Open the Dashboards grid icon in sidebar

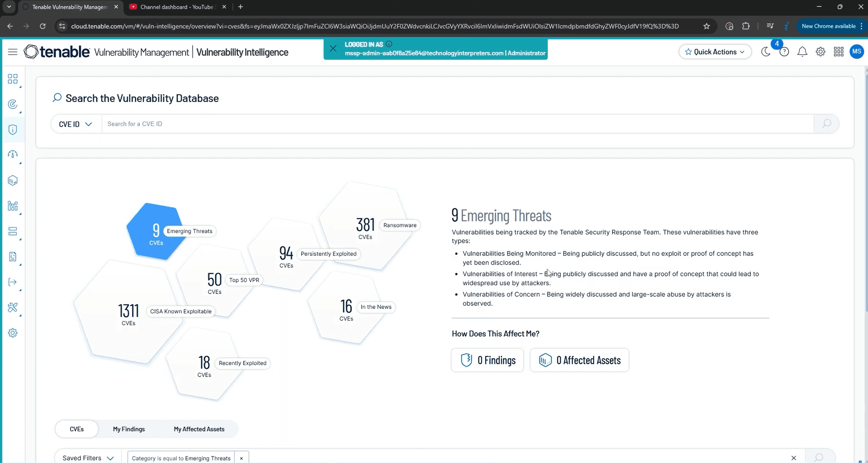coord(13,79)
